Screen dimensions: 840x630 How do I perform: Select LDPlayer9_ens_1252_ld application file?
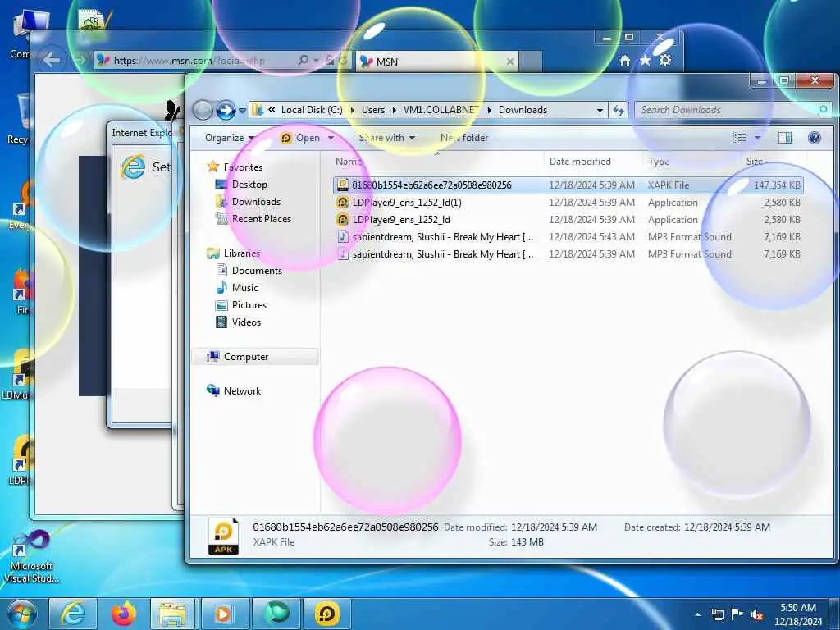pyautogui.click(x=568, y=220)
